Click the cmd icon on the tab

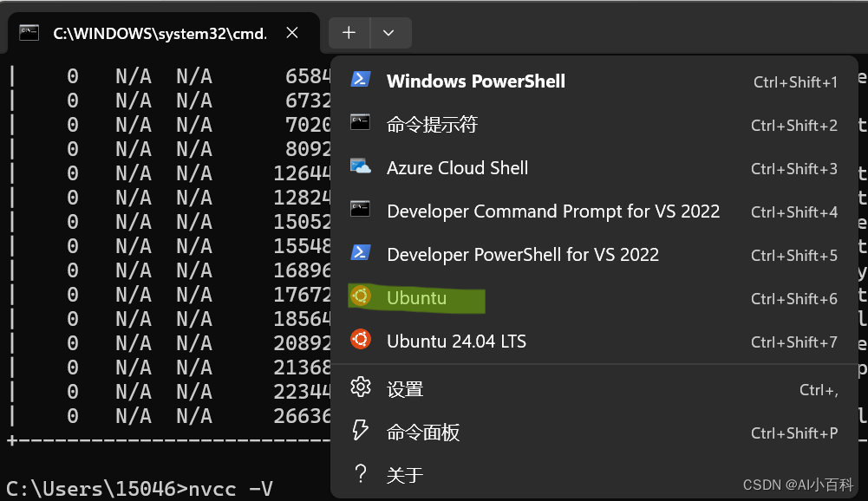point(30,33)
